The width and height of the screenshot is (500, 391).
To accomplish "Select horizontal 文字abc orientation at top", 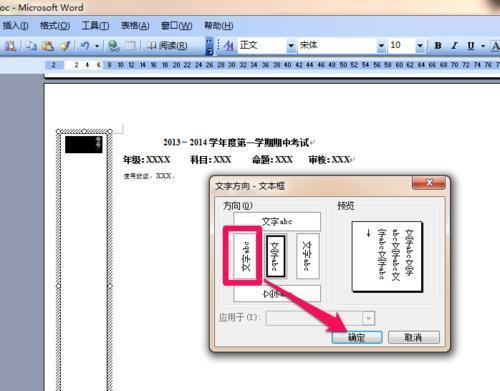I will [277, 221].
